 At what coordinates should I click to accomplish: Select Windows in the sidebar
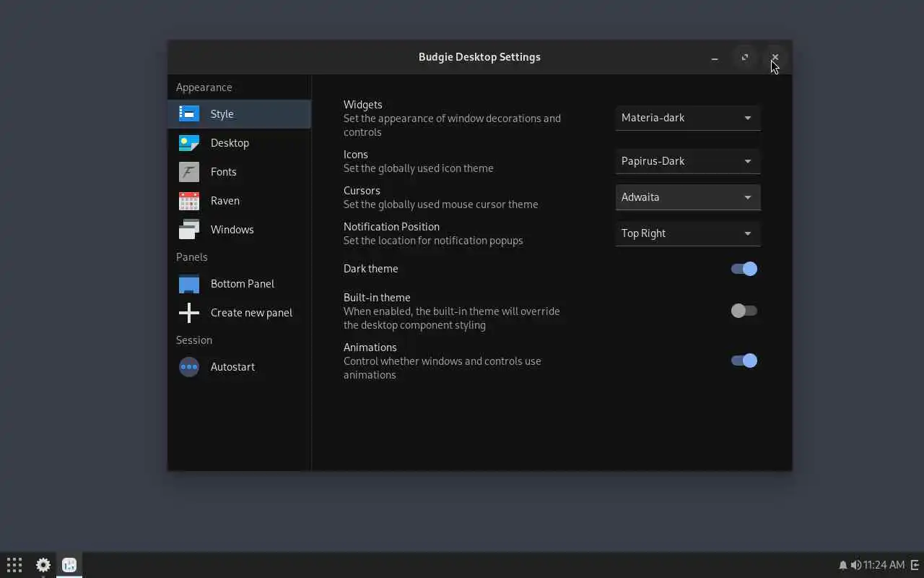pyautogui.click(x=240, y=230)
